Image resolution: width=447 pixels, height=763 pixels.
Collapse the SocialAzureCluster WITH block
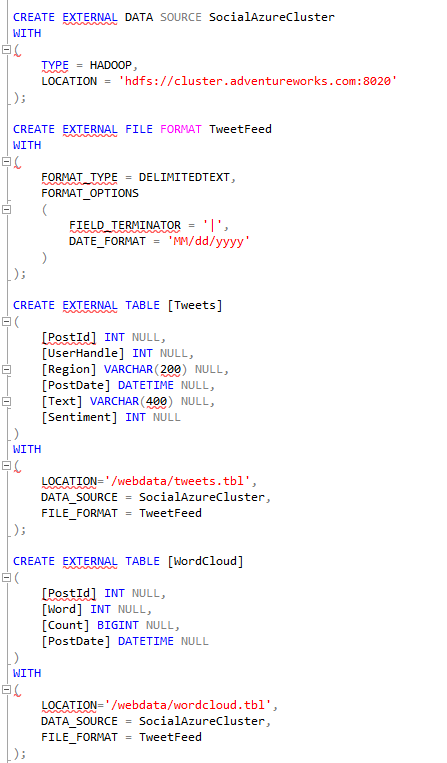[x=6, y=49]
